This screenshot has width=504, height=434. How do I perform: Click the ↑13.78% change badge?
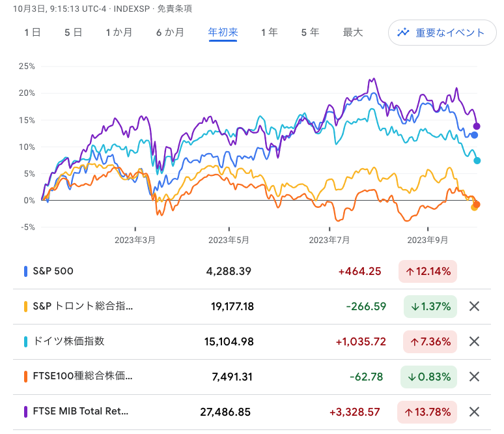(427, 411)
